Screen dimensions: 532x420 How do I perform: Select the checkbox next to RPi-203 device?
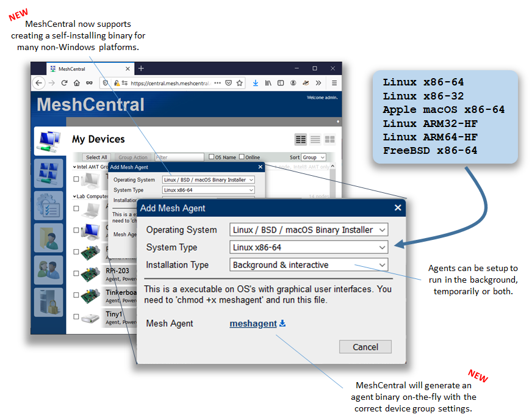click(76, 273)
